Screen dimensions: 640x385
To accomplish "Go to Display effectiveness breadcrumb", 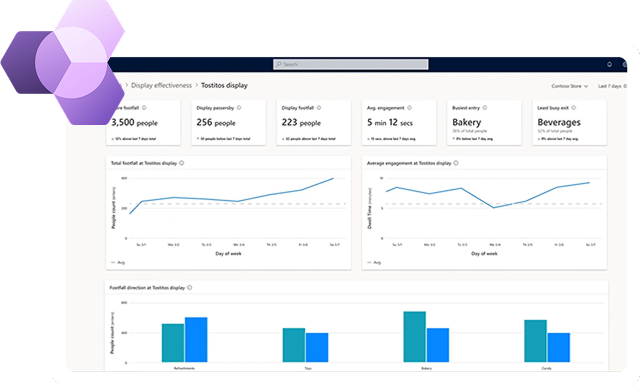I will (161, 85).
